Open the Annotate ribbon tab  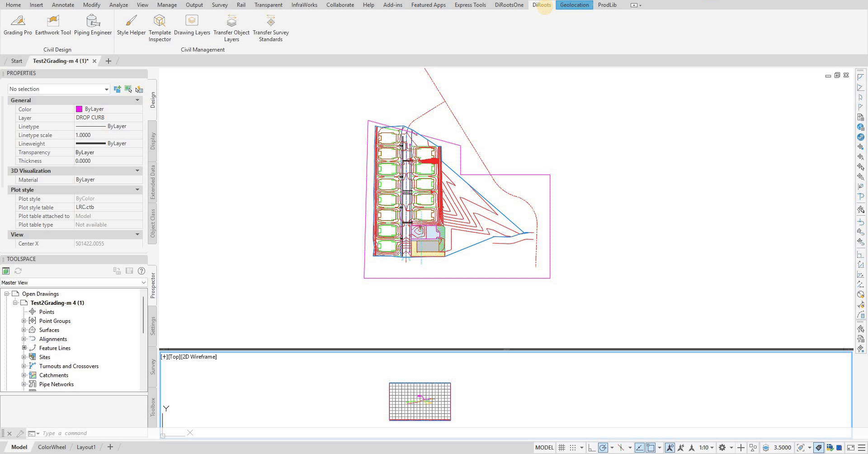pyautogui.click(x=63, y=5)
